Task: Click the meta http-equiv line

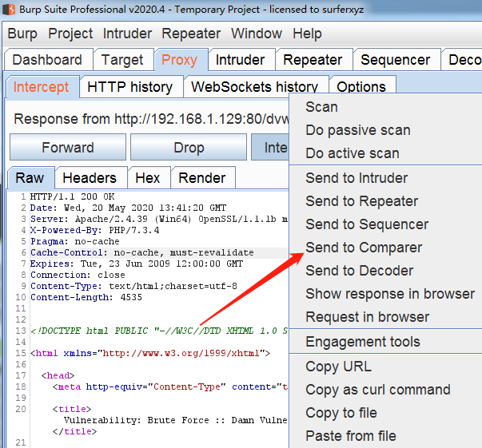Action: point(170,387)
